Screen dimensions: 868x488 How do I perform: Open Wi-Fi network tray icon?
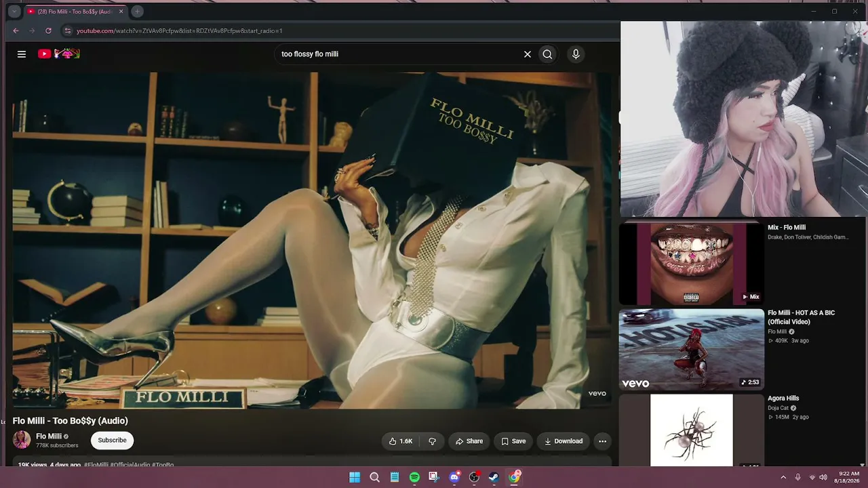812,477
